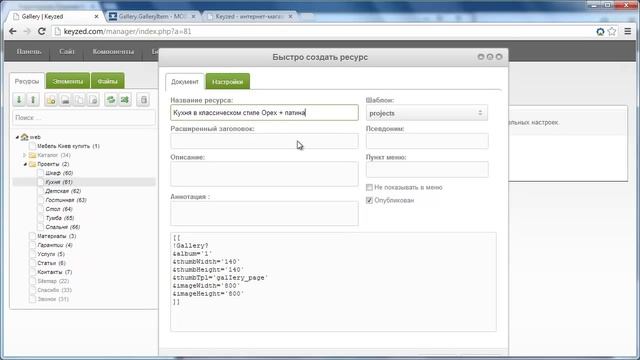The image size is (640, 360).
Task: Select the Документ tab in the dialog
Action: (184, 82)
